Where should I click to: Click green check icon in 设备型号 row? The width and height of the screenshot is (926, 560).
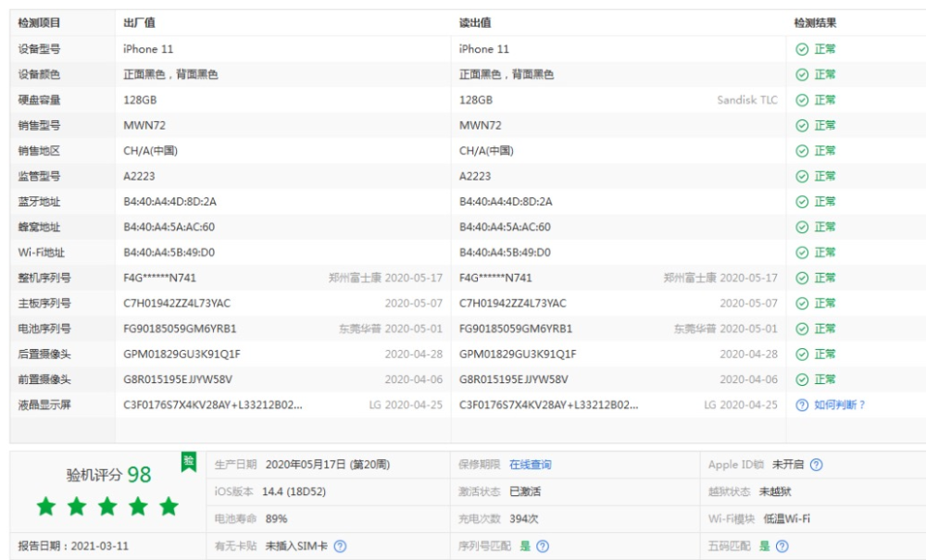click(x=801, y=49)
